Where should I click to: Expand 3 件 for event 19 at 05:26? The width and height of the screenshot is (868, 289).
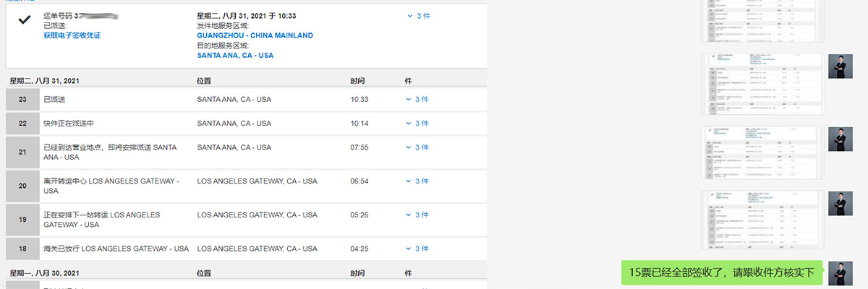[417, 215]
